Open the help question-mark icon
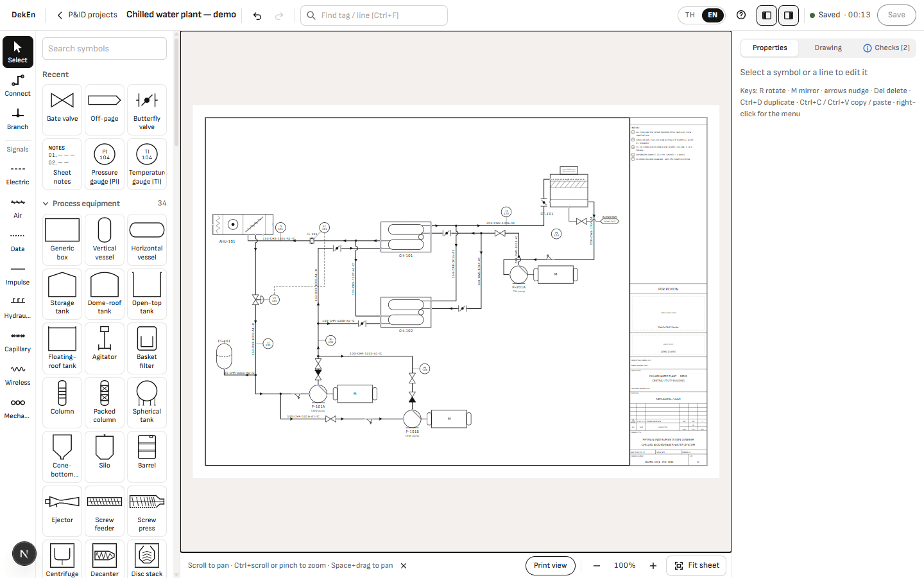This screenshot has width=924, height=578. coord(741,15)
